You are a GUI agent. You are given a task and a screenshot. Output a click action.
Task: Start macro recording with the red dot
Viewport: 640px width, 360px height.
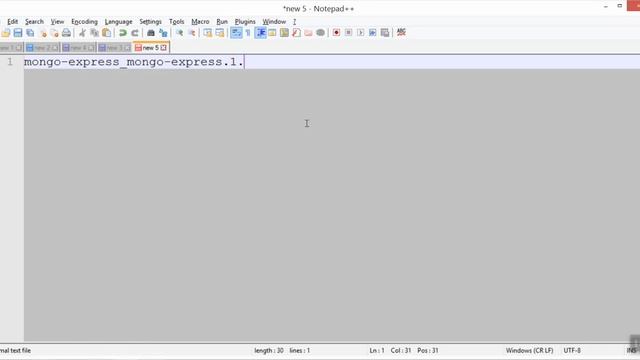pyautogui.click(x=336, y=33)
